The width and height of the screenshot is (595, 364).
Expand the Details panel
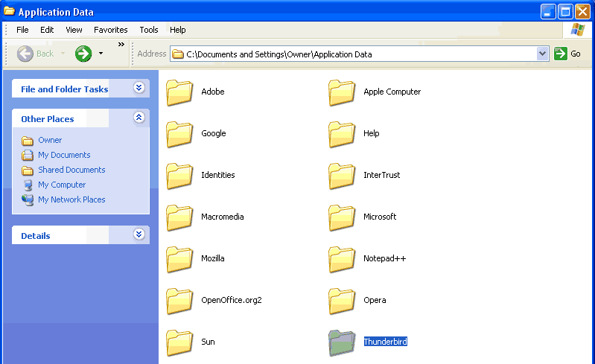139,234
